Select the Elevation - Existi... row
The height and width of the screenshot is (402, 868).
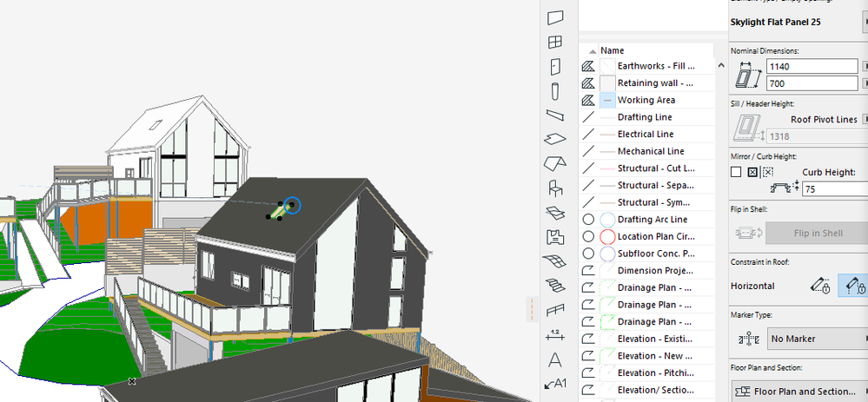646,339
